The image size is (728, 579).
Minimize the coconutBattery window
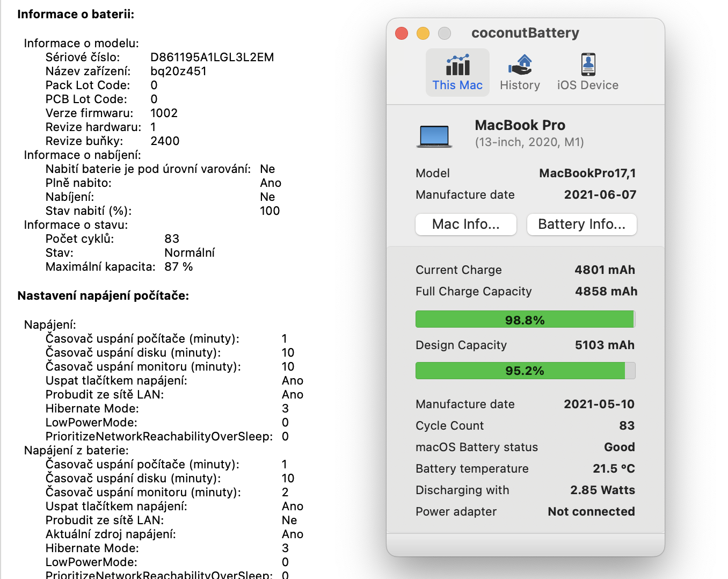point(423,33)
